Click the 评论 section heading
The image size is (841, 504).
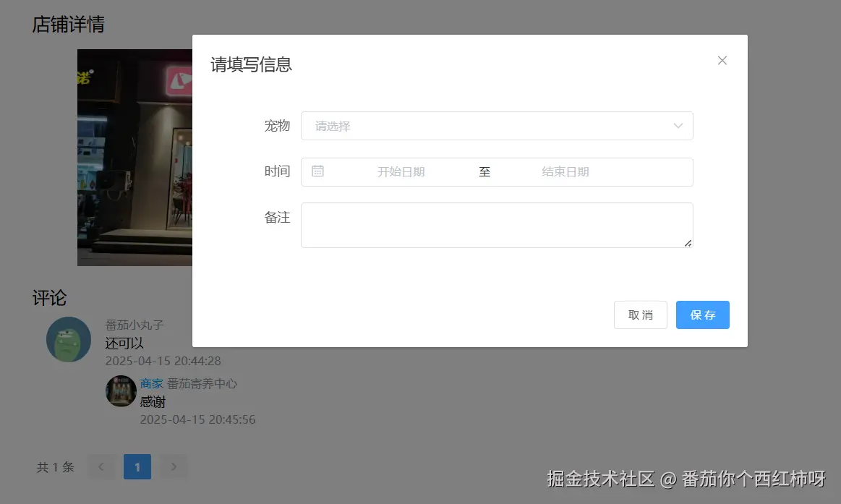click(x=49, y=298)
